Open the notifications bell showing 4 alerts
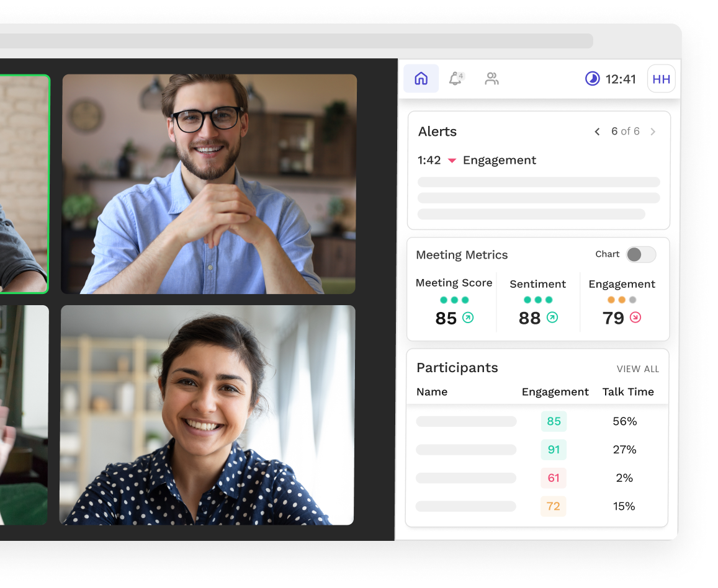The width and height of the screenshot is (718, 588). click(456, 78)
